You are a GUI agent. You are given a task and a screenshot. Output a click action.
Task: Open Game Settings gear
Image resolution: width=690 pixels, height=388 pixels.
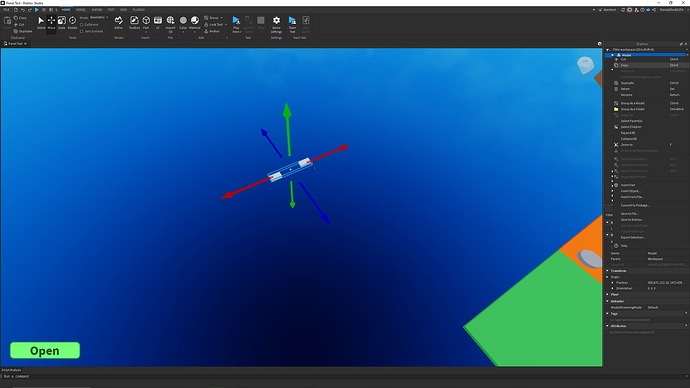click(x=276, y=23)
